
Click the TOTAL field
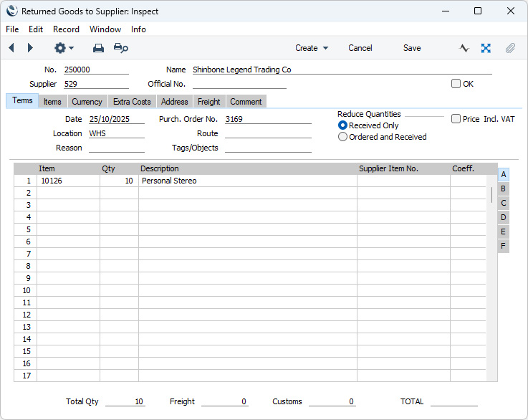[x=454, y=401]
